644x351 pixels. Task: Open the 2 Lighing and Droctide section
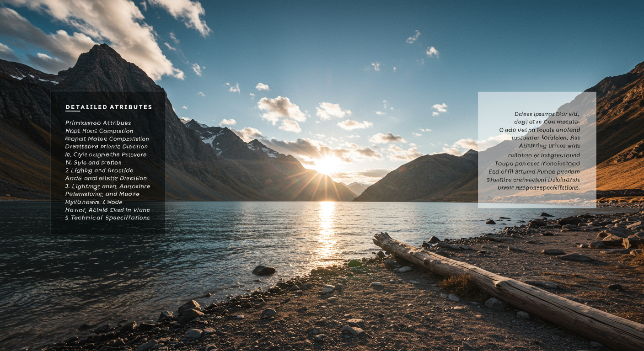pos(99,170)
